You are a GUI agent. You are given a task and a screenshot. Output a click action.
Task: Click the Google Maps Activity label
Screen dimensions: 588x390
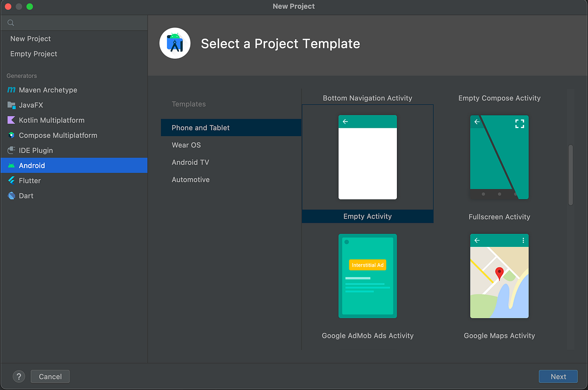point(499,336)
